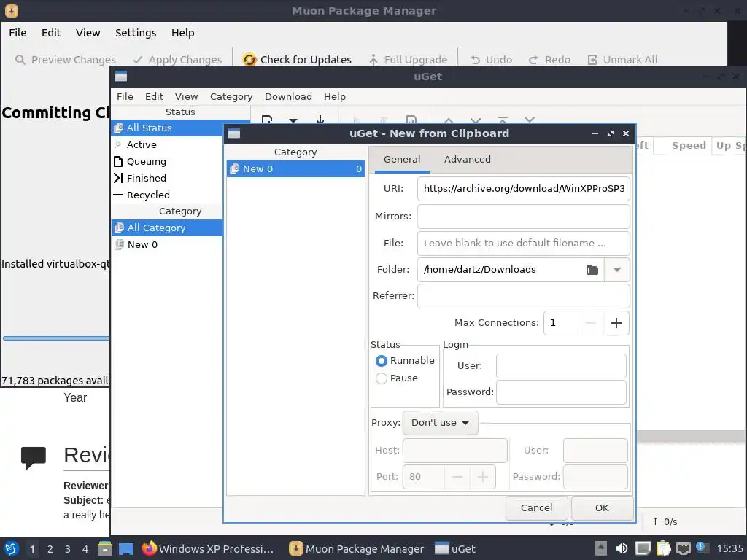Open Muon File menu
Image resolution: width=747 pixels, height=560 pixels.
(x=18, y=32)
